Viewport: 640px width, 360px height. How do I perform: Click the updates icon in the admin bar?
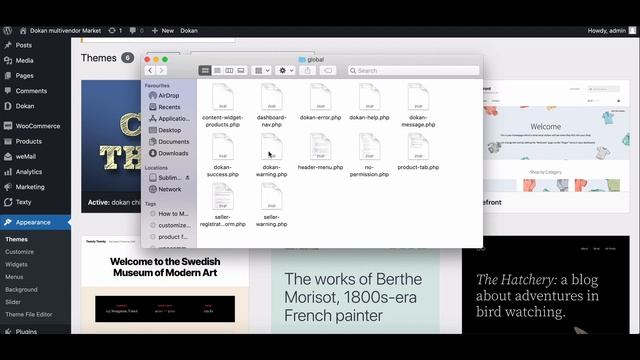[x=115, y=31]
